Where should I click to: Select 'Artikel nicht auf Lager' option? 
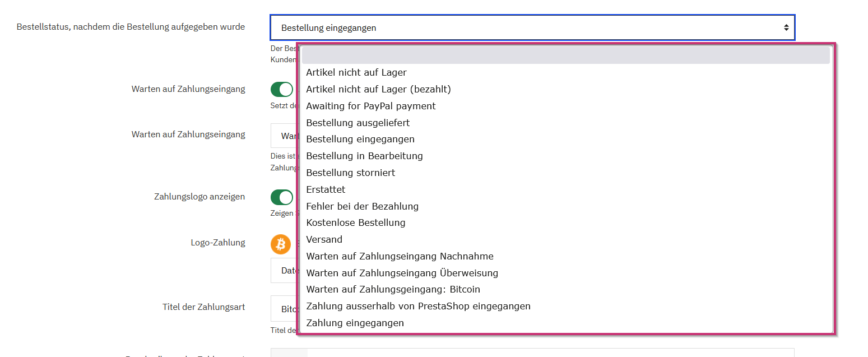(356, 72)
